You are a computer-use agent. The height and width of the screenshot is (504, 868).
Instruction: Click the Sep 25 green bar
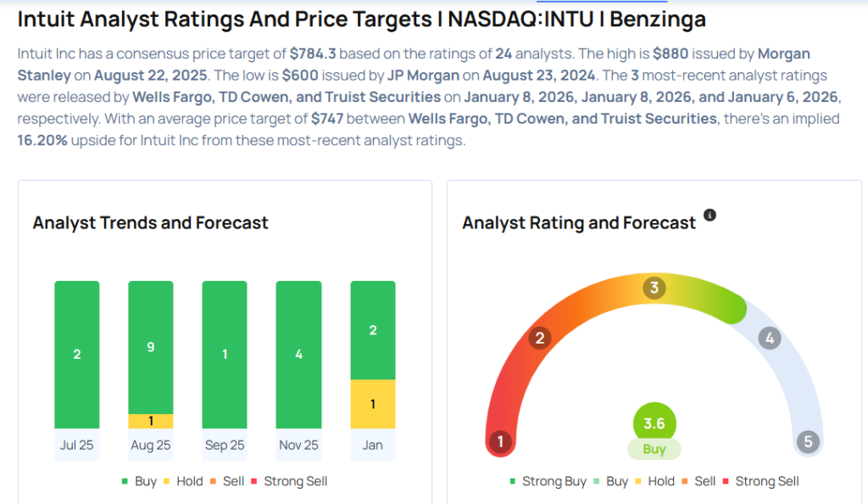[225, 355]
